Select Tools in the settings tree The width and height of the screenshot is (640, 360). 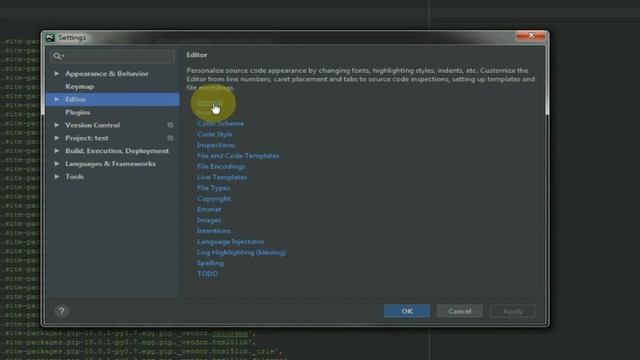[75, 176]
